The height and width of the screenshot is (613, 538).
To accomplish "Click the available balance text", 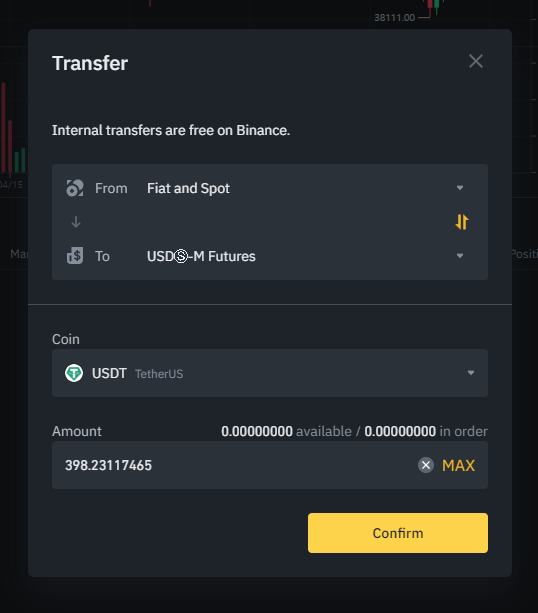I will click(286, 431).
